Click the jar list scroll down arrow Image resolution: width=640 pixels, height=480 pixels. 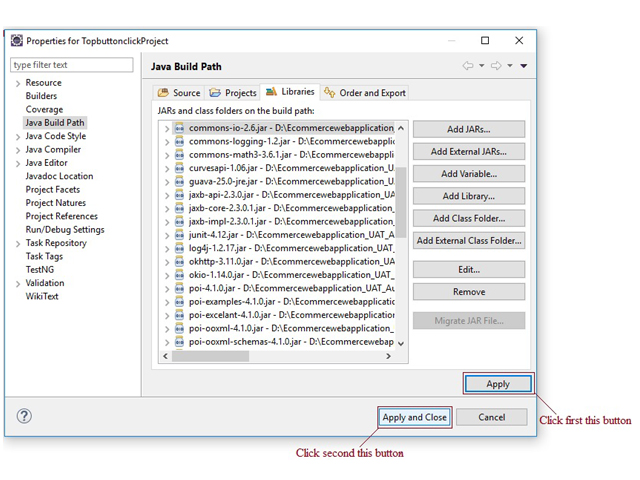(x=401, y=344)
